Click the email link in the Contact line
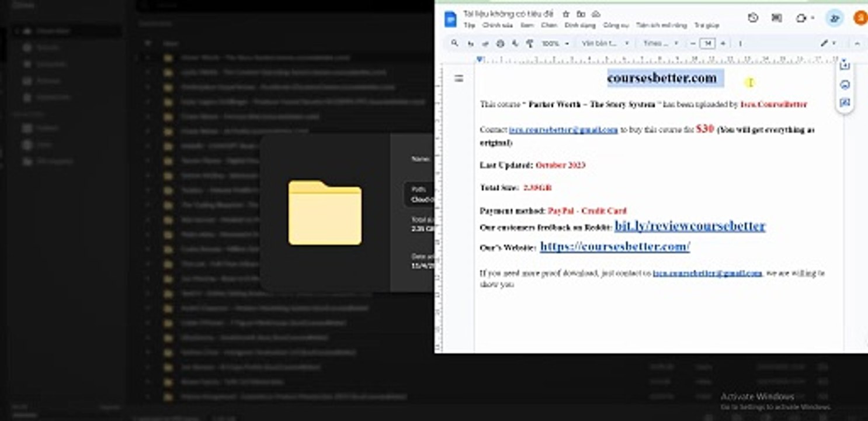The image size is (868, 421). point(563,130)
